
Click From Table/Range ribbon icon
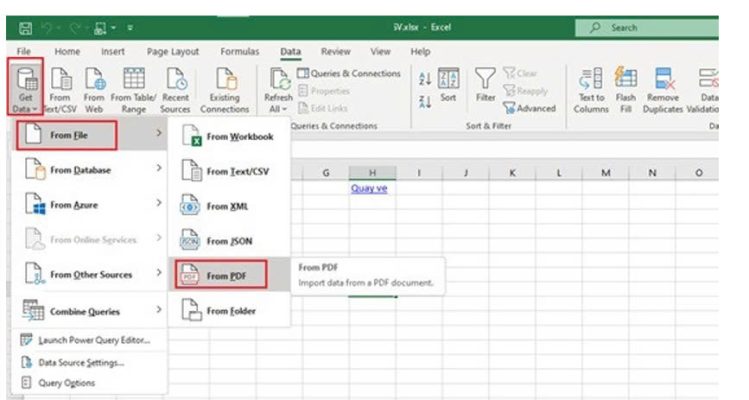[x=134, y=90]
